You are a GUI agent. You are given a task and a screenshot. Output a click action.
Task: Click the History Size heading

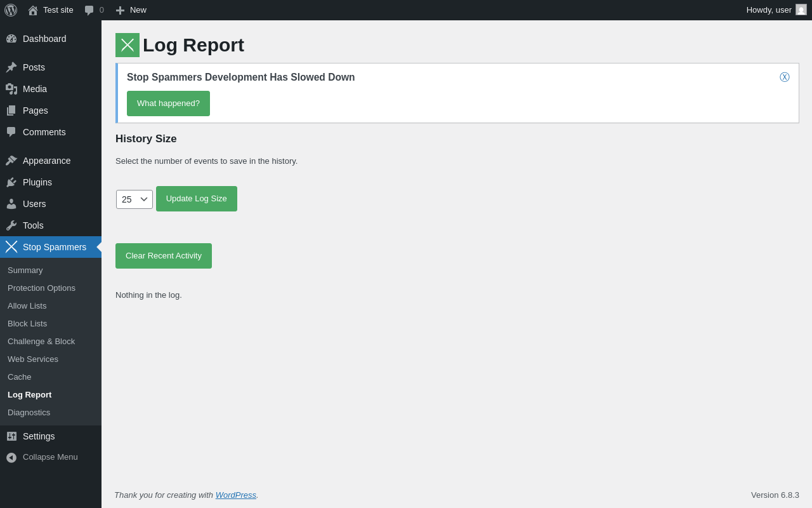pyautogui.click(x=146, y=139)
